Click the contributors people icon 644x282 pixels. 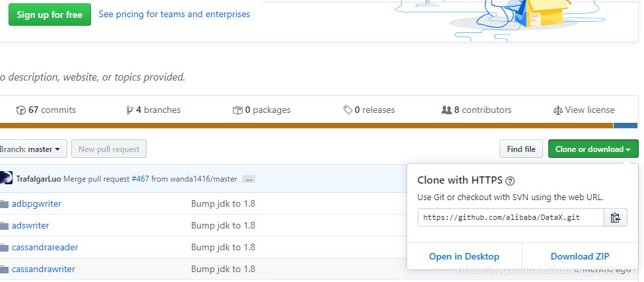tap(447, 110)
